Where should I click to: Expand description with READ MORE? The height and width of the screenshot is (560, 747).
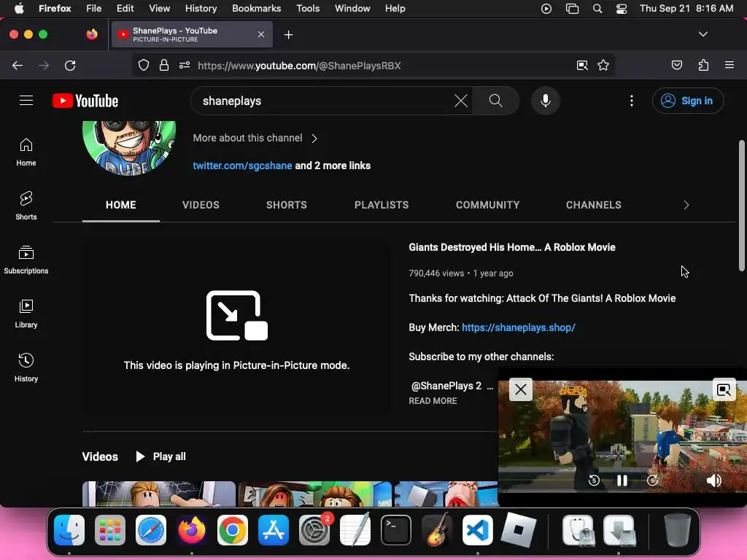(x=433, y=401)
